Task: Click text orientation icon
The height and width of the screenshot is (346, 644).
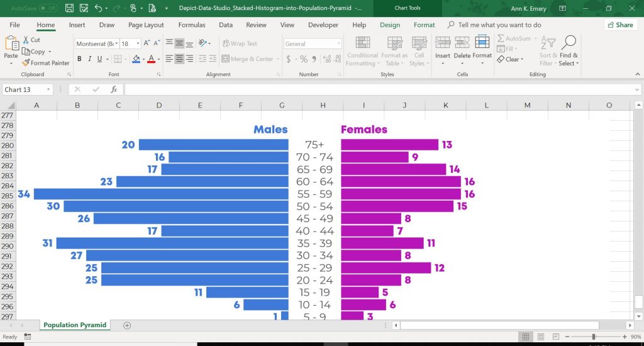Action: (203, 43)
